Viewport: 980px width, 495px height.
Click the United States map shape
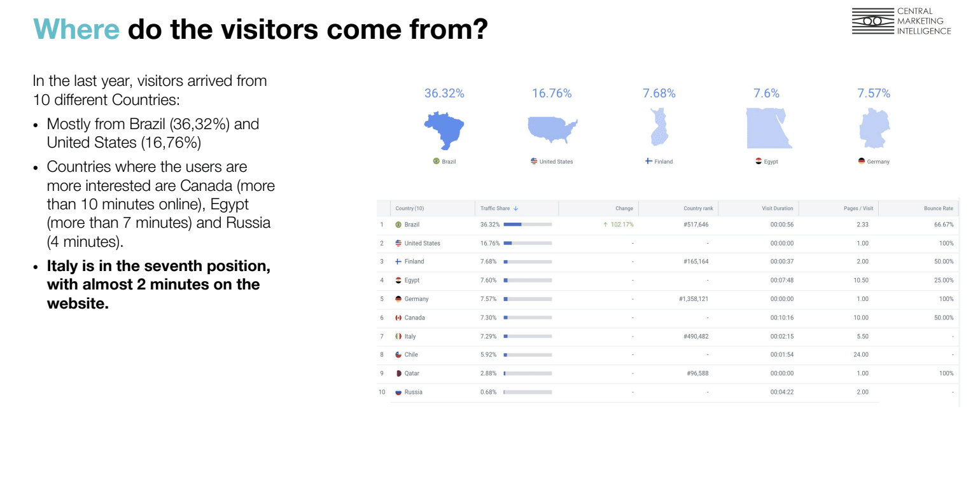pyautogui.click(x=551, y=128)
